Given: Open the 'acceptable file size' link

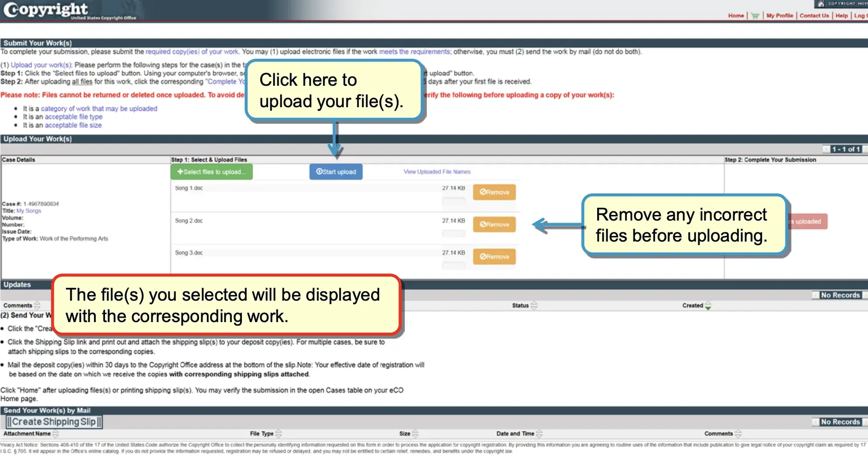Looking at the screenshot, I should point(73,125).
